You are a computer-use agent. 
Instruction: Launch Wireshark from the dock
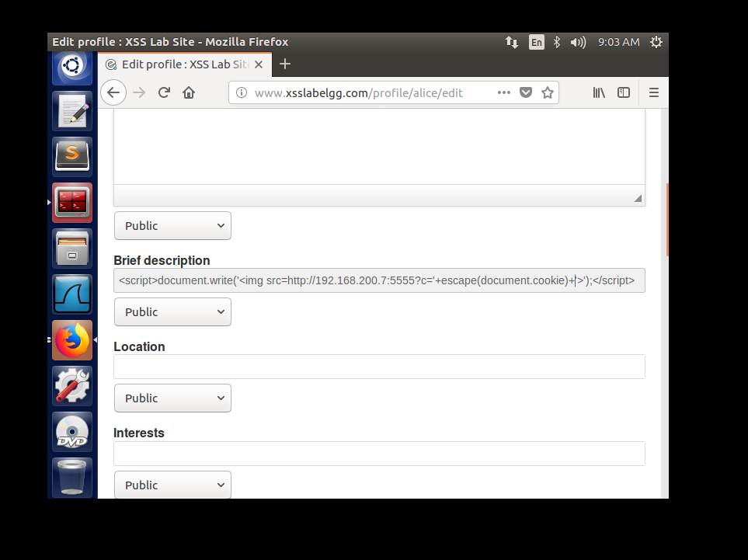pyautogui.click(x=72, y=294)
